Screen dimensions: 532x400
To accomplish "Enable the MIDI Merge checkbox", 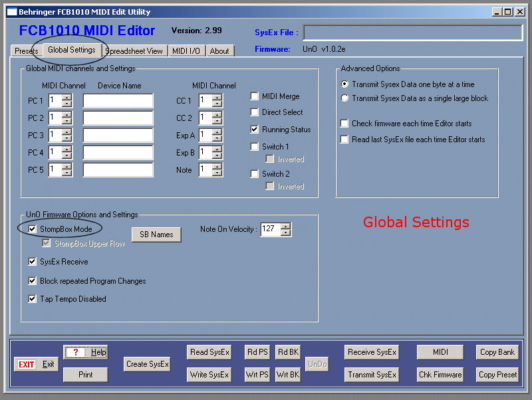I will coord(255,96).
